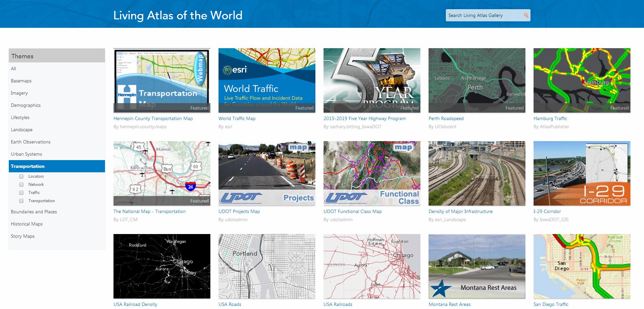Click the San Diego Traffic title link

click(x=551, y=304)
